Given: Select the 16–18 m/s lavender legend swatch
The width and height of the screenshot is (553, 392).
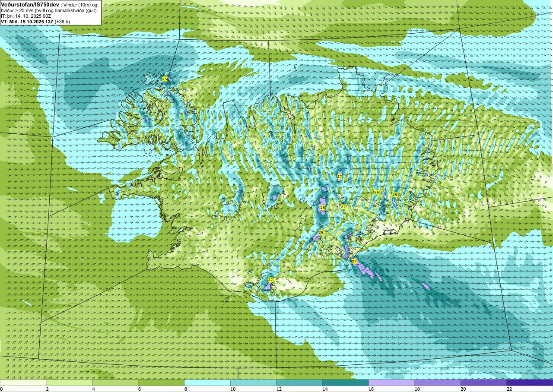Looking at the screenshot, I should point(392,383).
